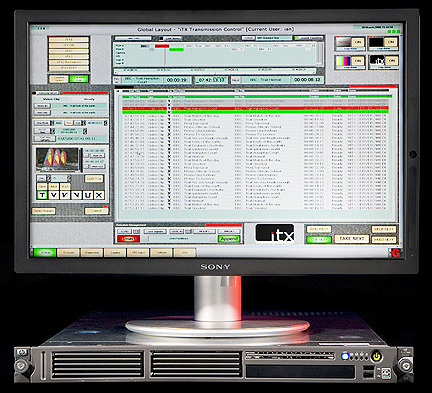
Task: Toggle ON for the black logo
Action: point(390,42)
